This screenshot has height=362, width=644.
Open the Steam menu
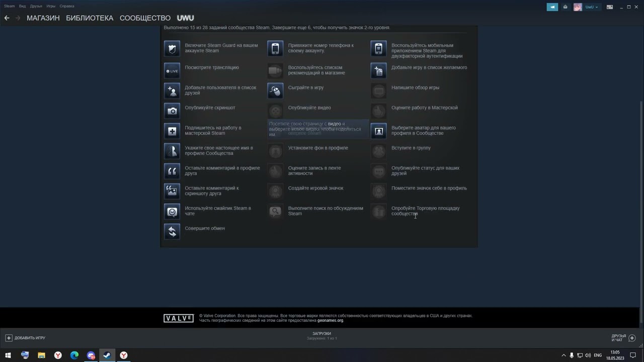tap(10, 6)
